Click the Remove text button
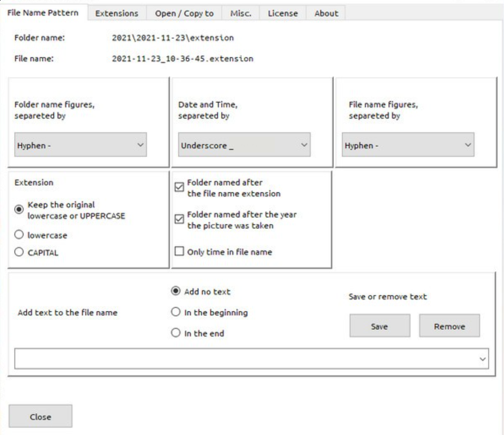 [449, 326]
